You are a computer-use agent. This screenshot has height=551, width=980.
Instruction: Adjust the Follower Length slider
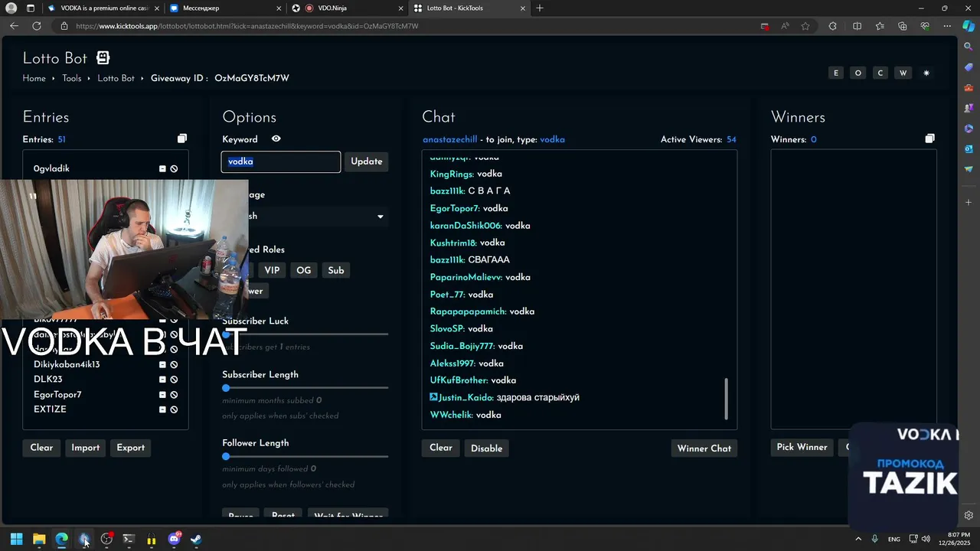[305, 456]
